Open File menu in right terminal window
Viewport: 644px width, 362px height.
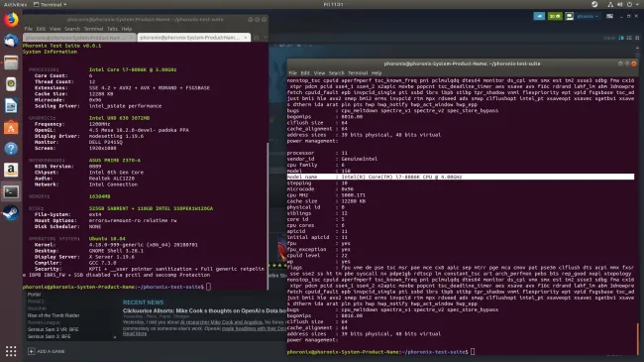(x=293, y=72)
